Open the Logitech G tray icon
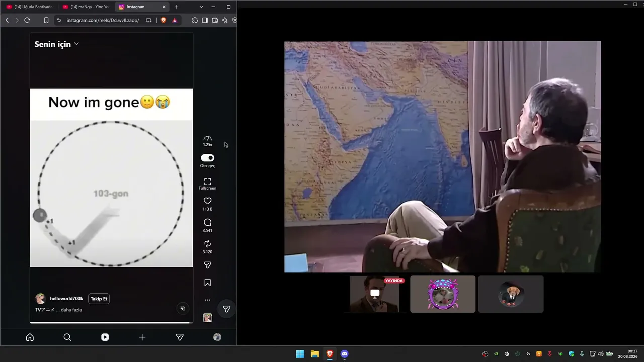Screen dimensions: 644x362 click(x=528, y=354)
